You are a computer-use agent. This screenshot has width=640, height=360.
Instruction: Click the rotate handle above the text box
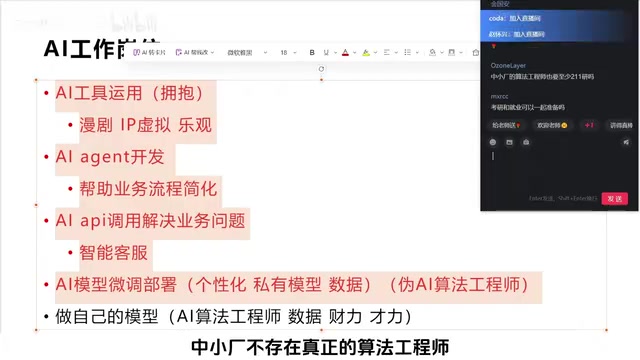(x=321, y=69)
